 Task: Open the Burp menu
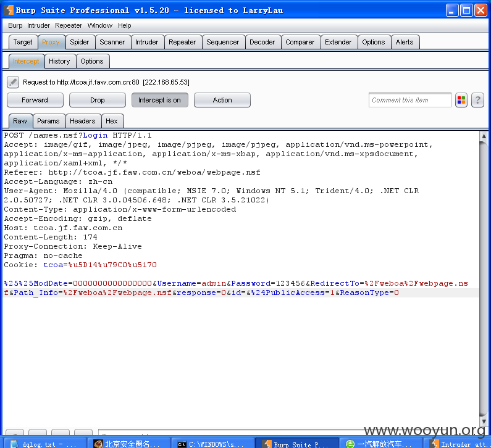click(15, 26)
